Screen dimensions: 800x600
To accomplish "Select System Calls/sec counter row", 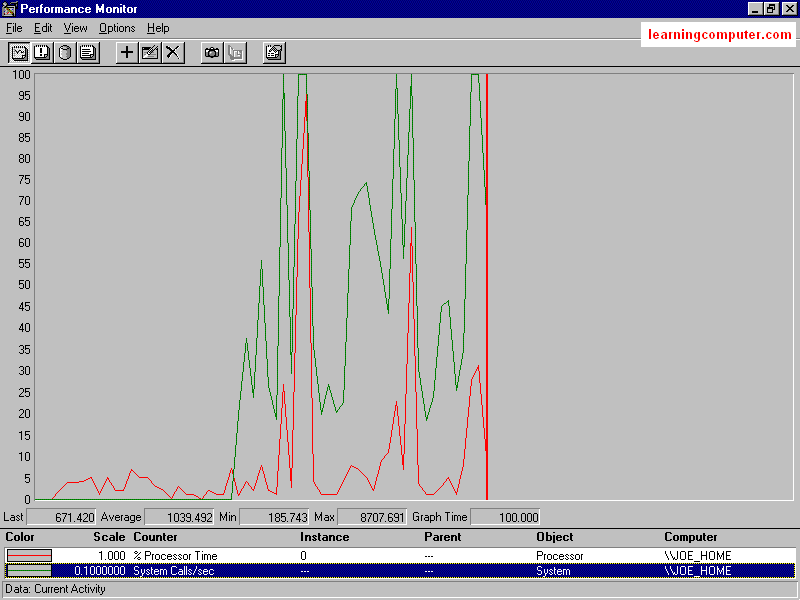I will point(399,570).
